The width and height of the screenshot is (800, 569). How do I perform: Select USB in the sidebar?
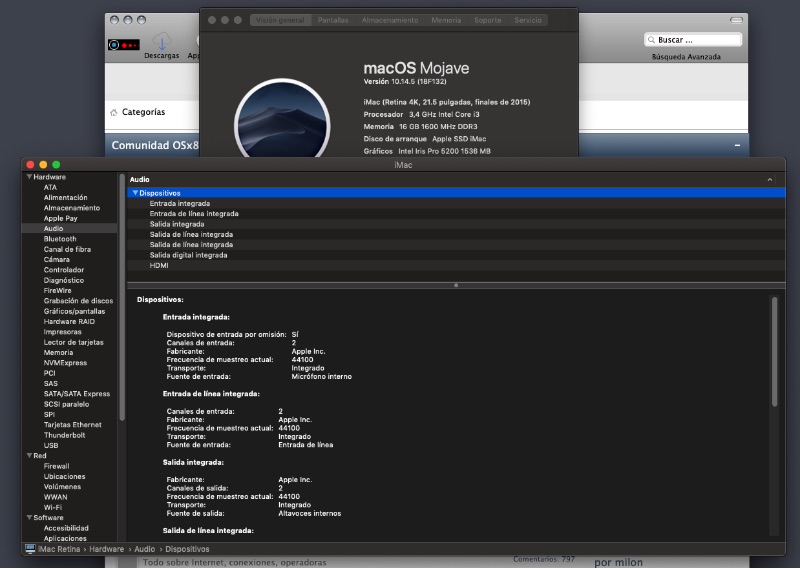(51, 446)
